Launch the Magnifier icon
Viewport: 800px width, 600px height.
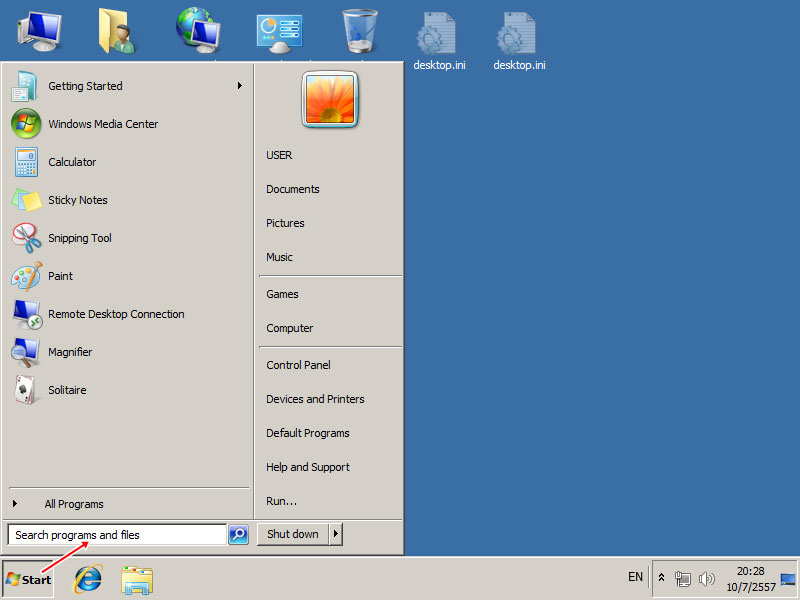pos(26,352)
